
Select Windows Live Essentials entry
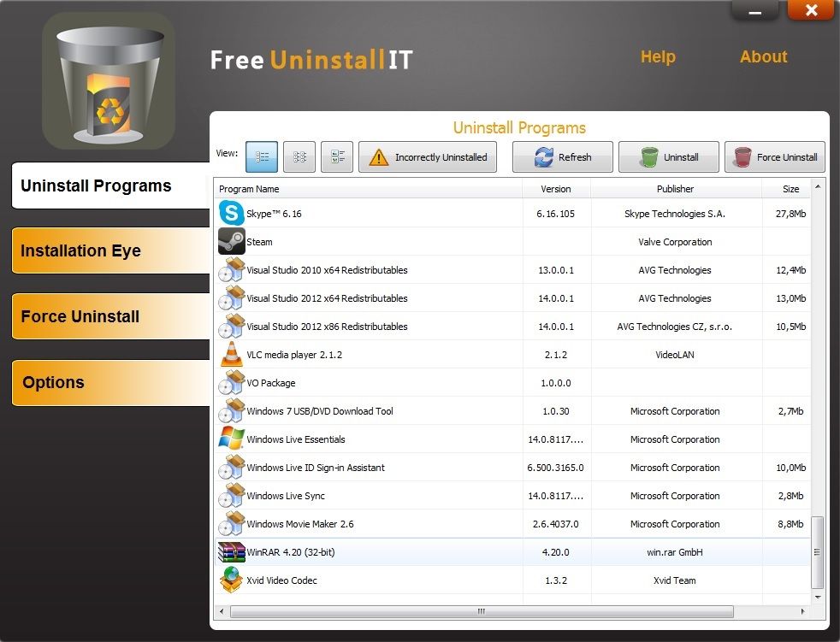[296, 439]
